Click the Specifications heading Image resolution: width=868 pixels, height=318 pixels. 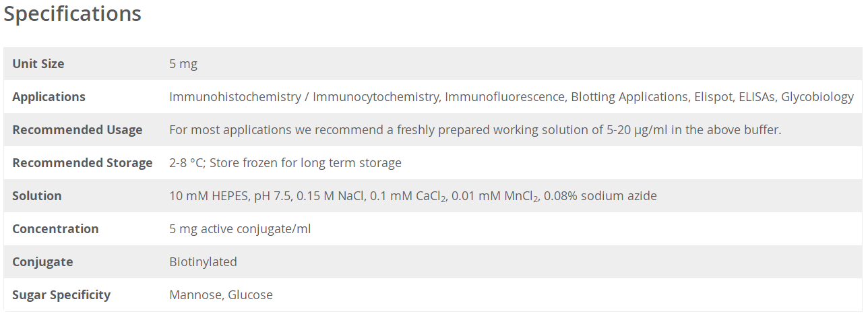(73, 14)
